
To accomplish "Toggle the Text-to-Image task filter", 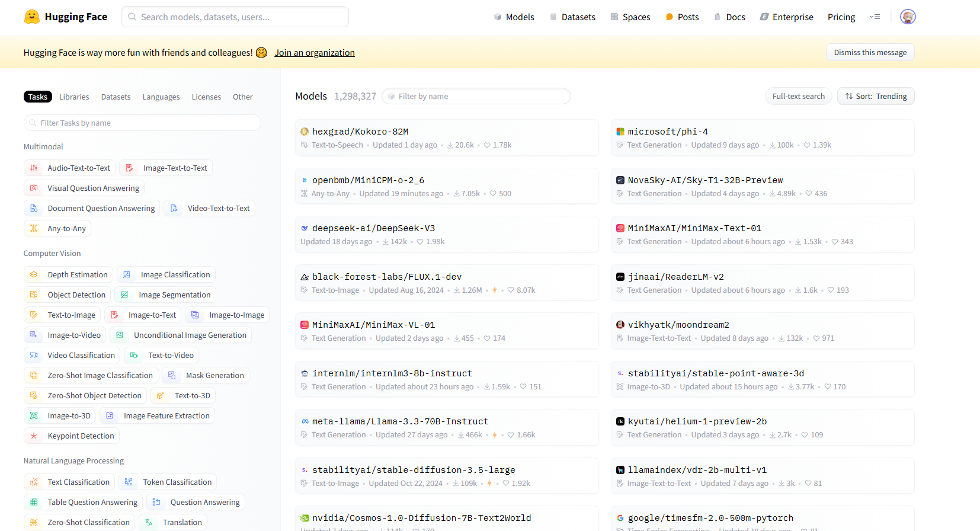I will pos(62,315).
